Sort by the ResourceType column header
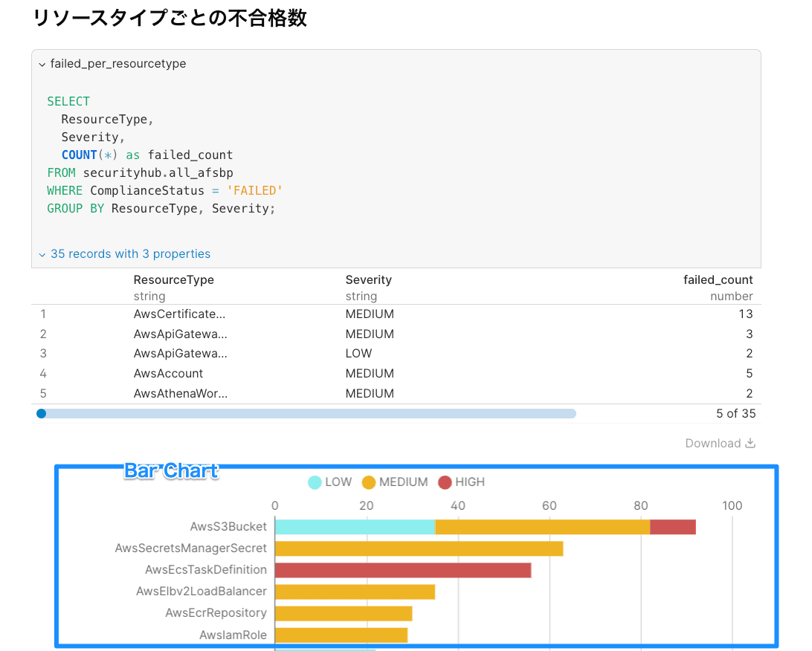Viewport: 812px width, 651px height. click(x=173, y=280)
